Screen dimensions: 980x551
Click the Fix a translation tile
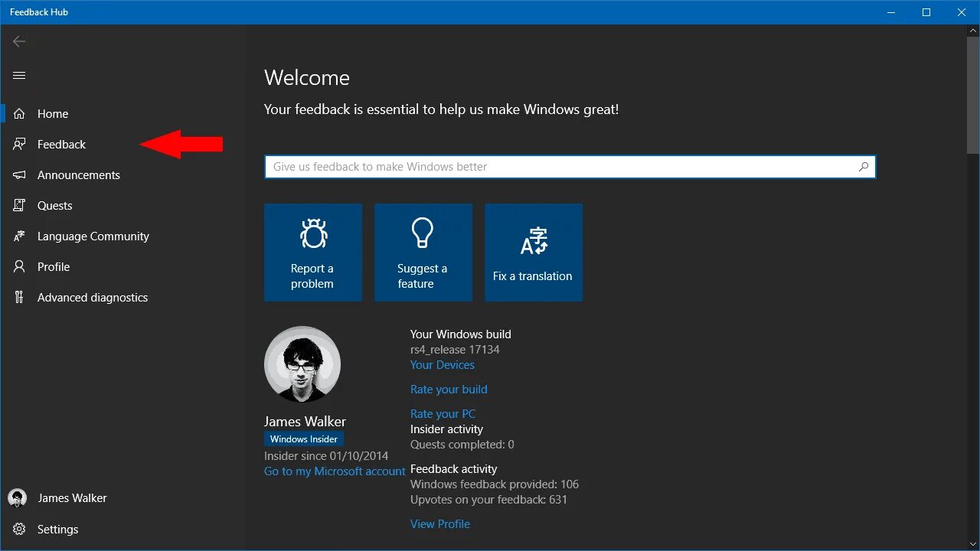click(x=533, y=253)
